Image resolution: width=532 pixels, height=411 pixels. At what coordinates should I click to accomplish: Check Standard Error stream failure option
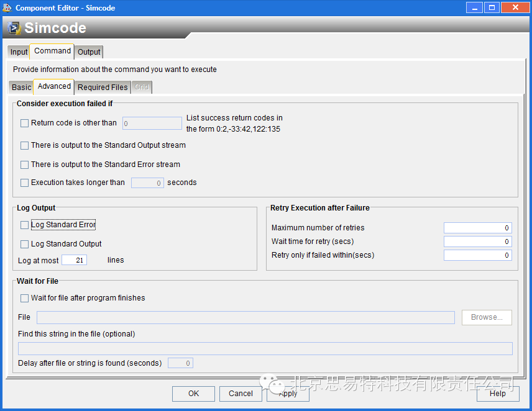pos(24,165)
